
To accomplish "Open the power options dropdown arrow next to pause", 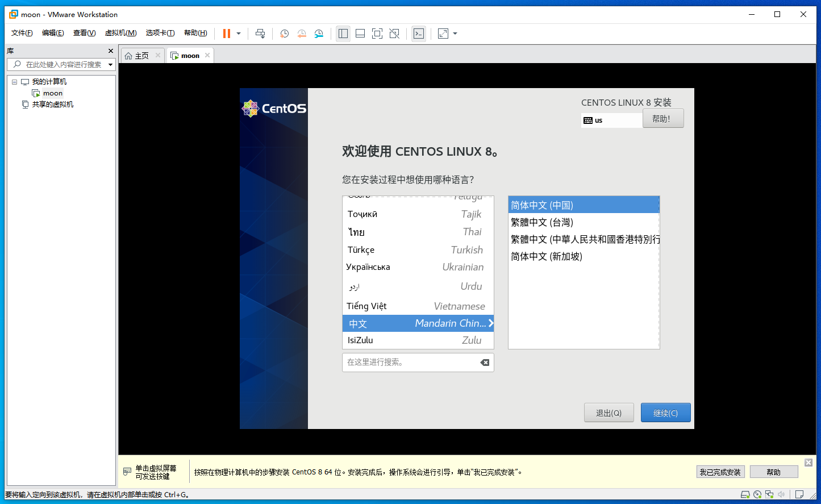I will [239, 34].
